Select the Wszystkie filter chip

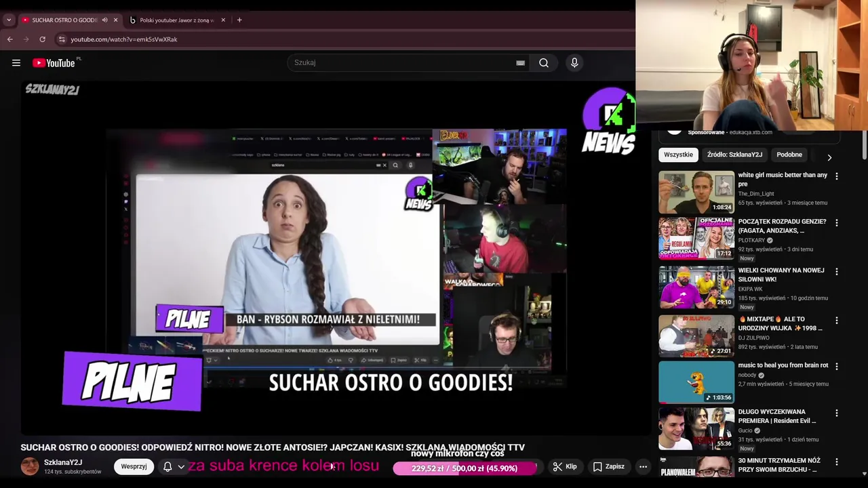(x=678, y=155)
